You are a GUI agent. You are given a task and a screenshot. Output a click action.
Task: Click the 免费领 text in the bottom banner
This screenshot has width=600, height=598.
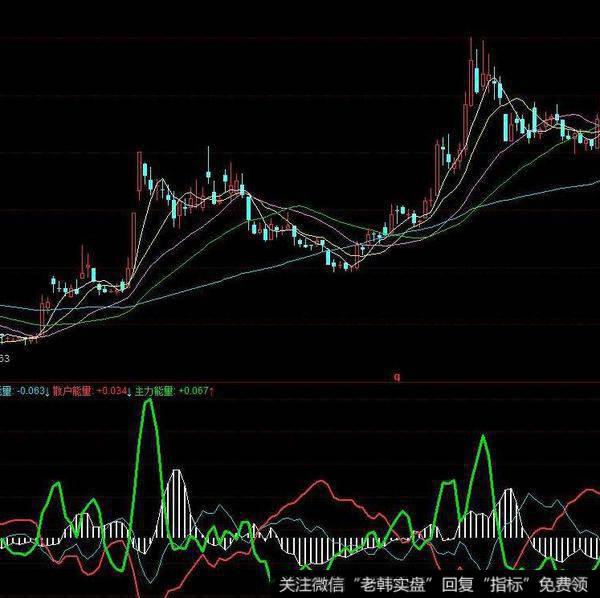tap(564, 585)
